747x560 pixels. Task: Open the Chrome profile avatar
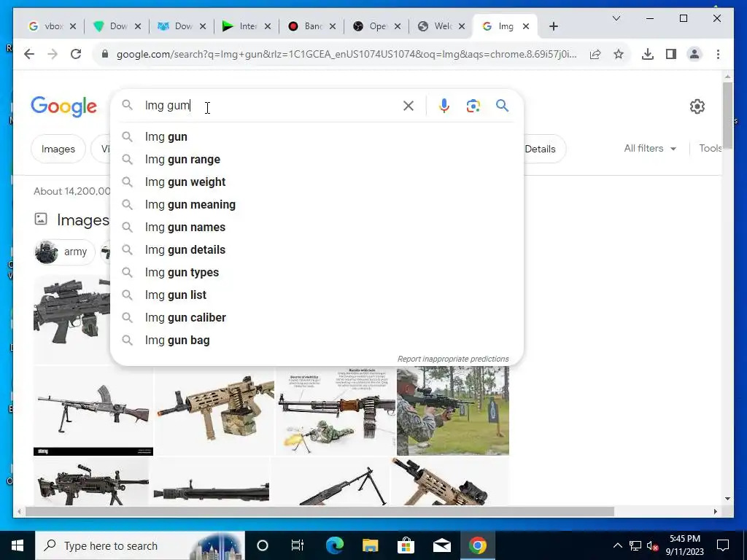694,54
